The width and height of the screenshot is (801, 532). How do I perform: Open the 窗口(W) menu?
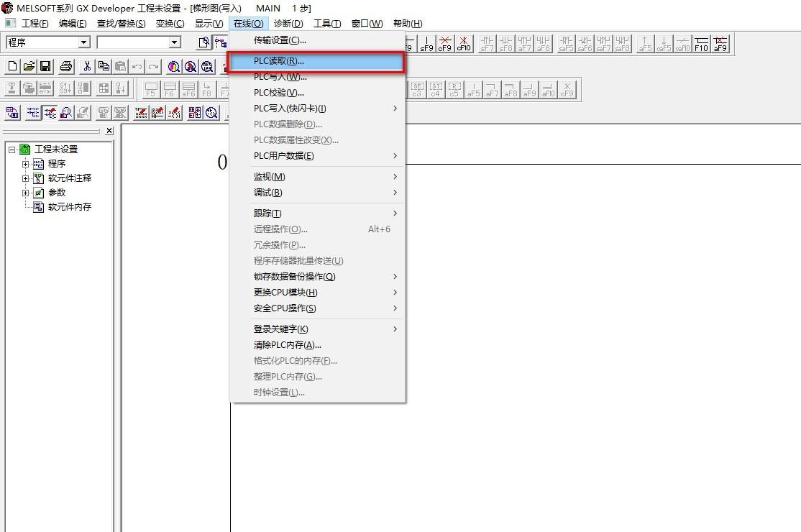tap(367, 24)
